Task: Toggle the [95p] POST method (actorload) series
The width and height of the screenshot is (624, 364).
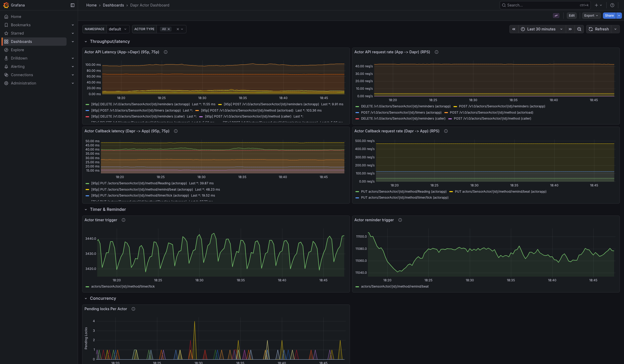Action: coord(247,110)
